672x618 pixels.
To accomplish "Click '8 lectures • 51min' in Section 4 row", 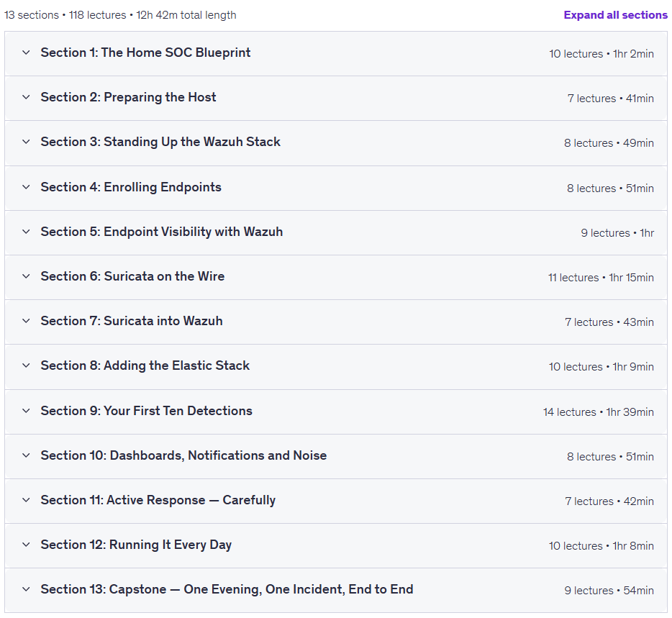I will tap(610, 188).
